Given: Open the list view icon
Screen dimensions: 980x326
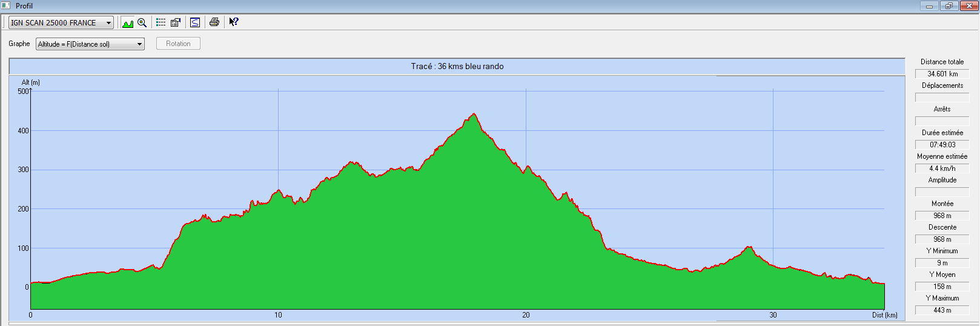Looking at the screenshot, I should coord(161,22).
